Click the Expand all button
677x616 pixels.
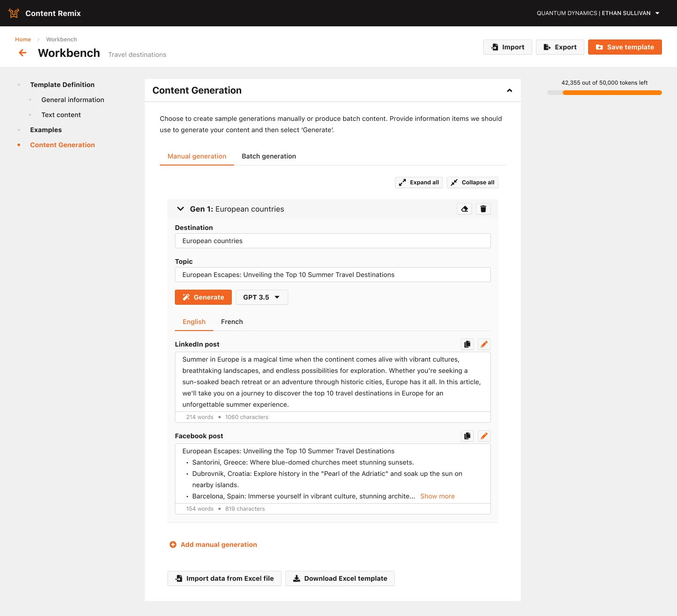tap(419, 182)
